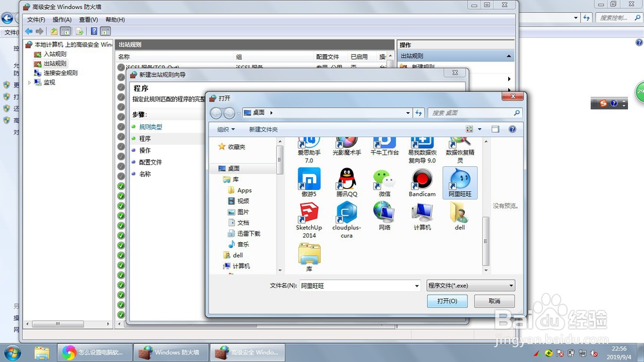Viewport: 644px width, 362px height.
Task: Expand the address bar history dropdown in Open dialog
Action: pos(408,113)
